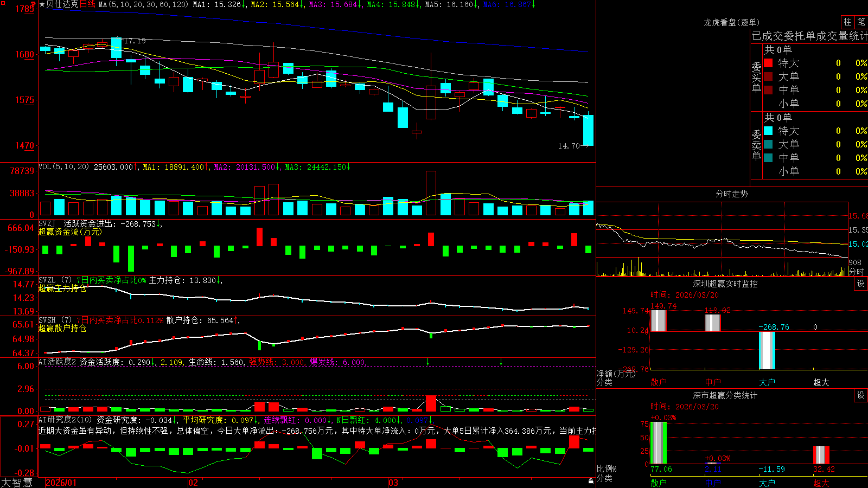Screen dimensions: 868x488
Task: Switch order view to 笔 mode
Action: [x=861, y=22]
